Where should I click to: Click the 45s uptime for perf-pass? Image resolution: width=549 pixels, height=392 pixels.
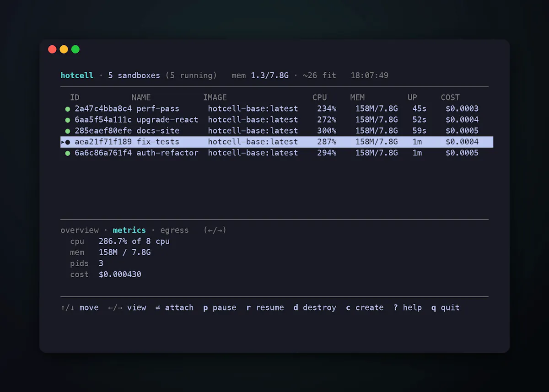click(x=420, y=109)
